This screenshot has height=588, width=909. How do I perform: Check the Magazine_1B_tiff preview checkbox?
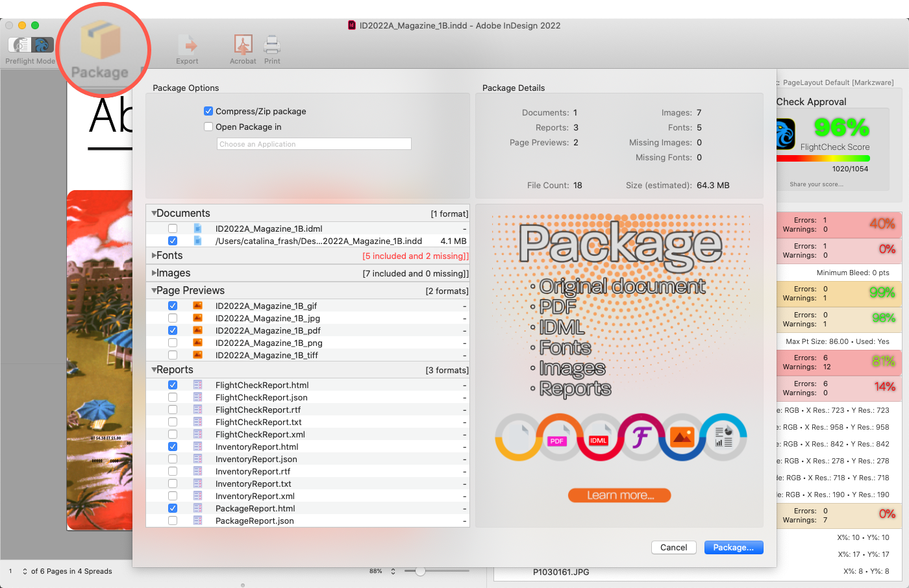point(173,355)
